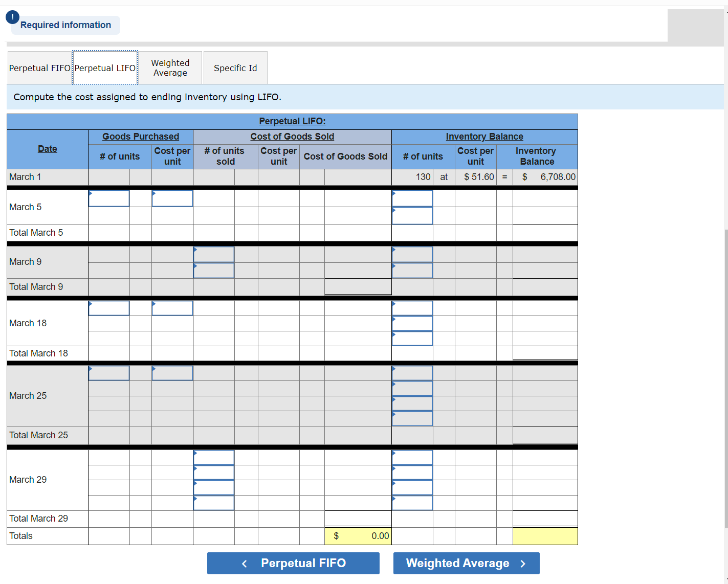Screen dimensions: 728x584
Task: Click the Weighted Average navigation button
Action: point(466,563)
